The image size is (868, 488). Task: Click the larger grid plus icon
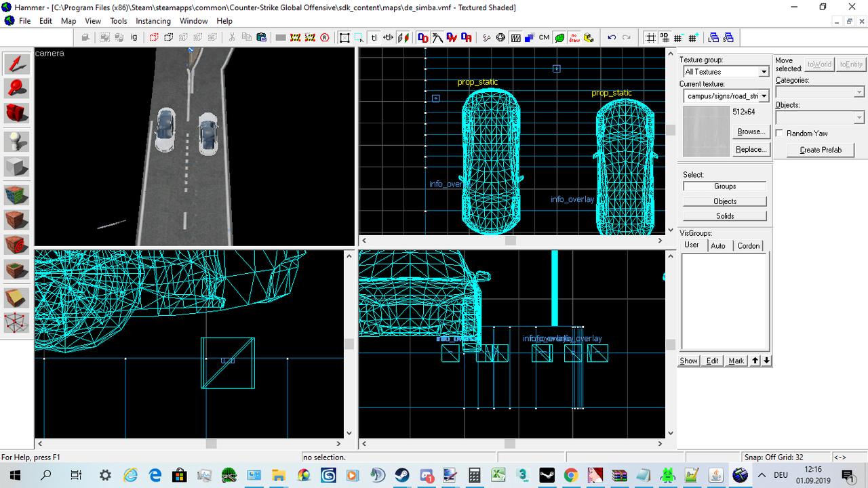tap(693, 38)
